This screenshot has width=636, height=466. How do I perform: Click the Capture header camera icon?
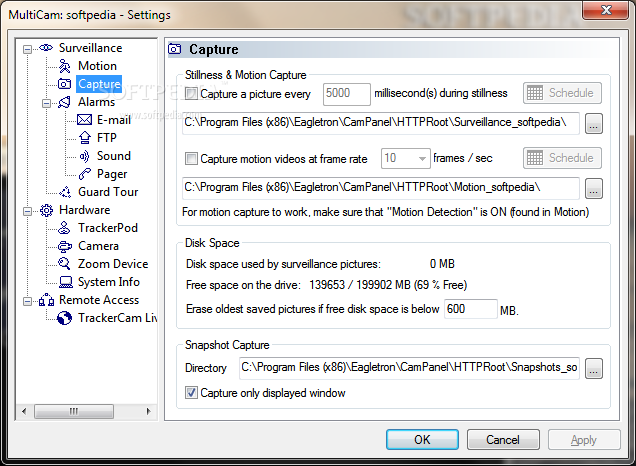[175, 49]
